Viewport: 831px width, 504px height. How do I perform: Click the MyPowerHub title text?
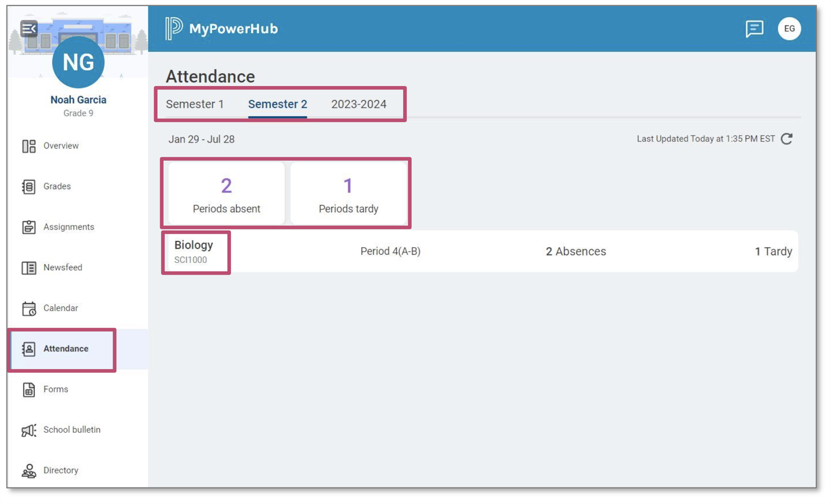pyautogui.click(x=234, y=29)
